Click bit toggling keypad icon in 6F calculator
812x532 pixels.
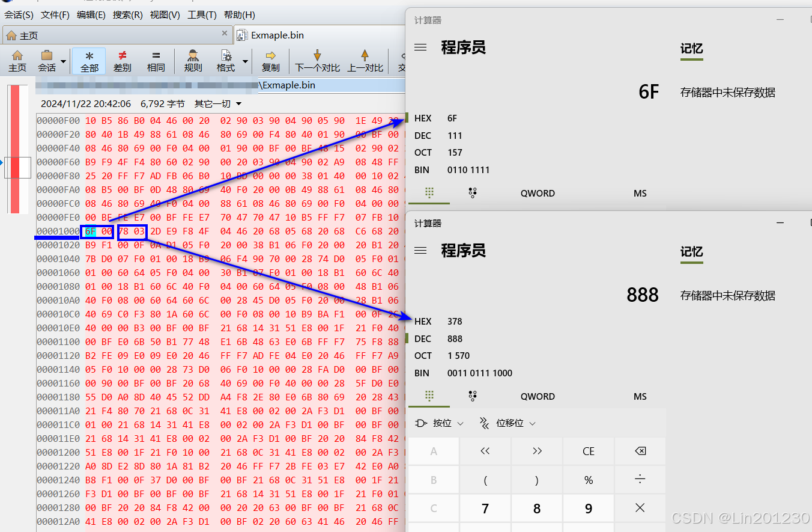point(473,193)
